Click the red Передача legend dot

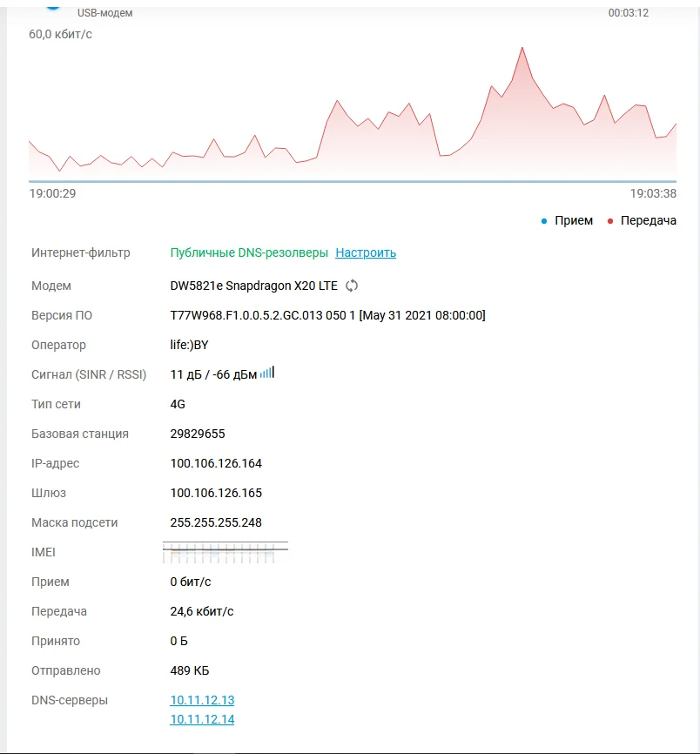pos(610,221)
